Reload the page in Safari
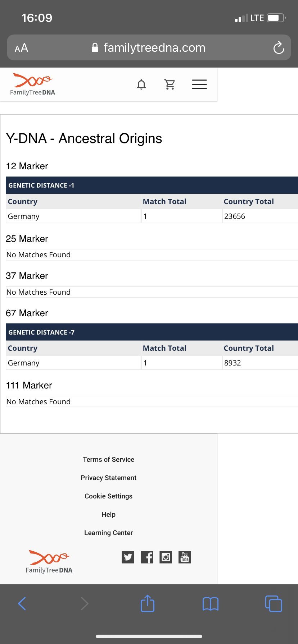 [279, 48]
